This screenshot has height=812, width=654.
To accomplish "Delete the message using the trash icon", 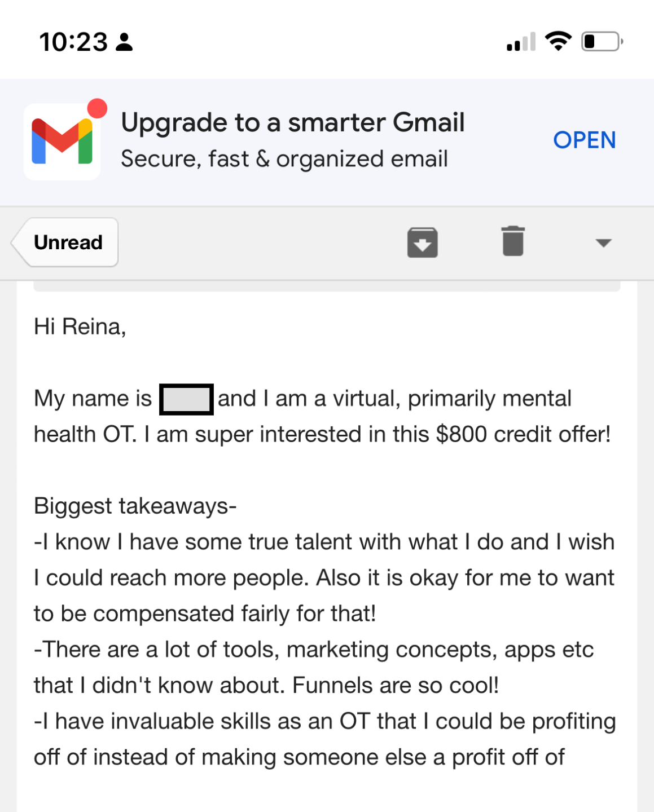I will [x=513, y=241].
